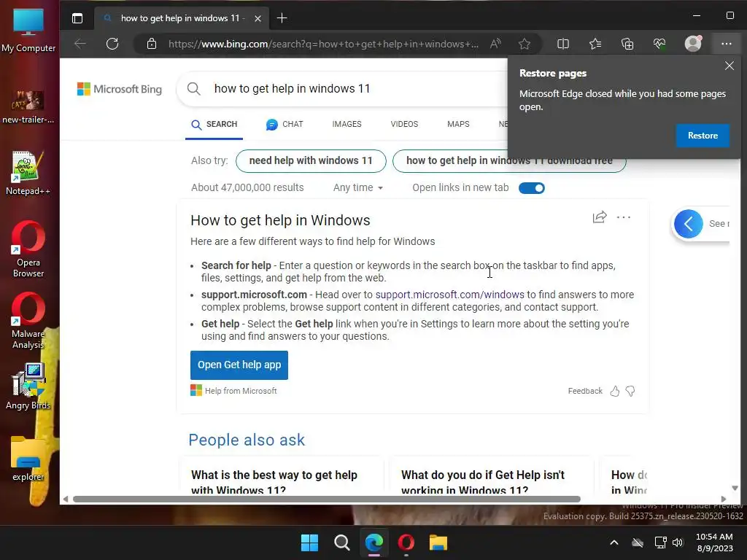This screenshot has height=560, width=747.
Task: Switch to Bing CHAT tab
Action: pyautogui.click(x=285, y=124)
